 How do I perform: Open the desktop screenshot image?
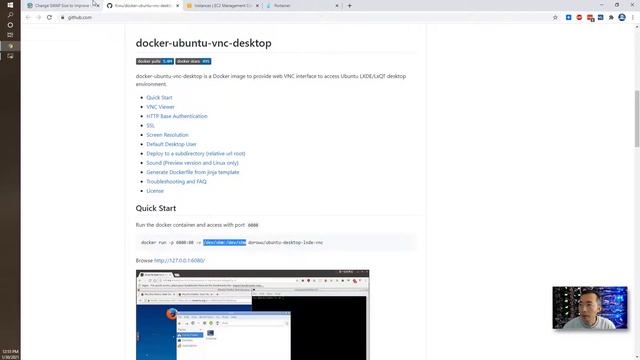[253, 315]
